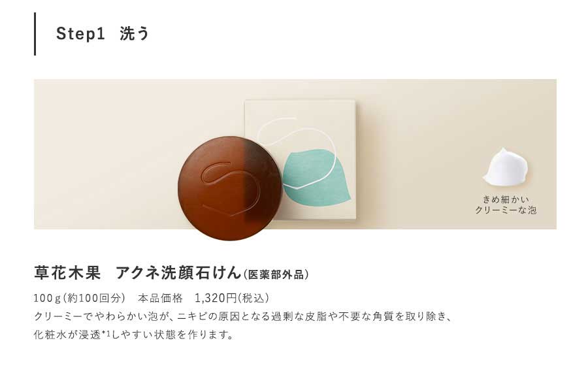The image size is (588, 379).
Task: Click the アクネ洗顔石けん product title
Action: point(178,272)
